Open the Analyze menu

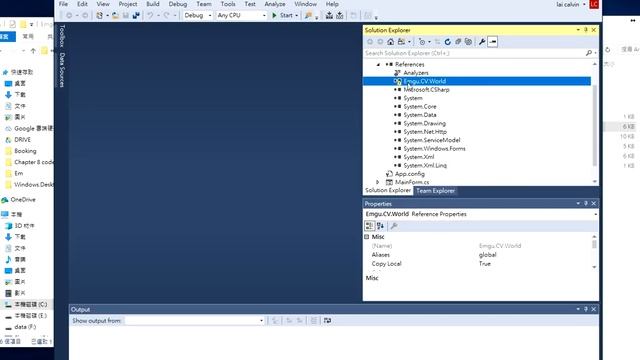point(275,4)
